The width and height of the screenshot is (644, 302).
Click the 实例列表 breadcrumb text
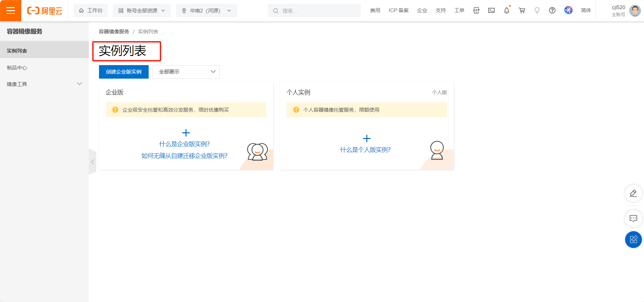(x=148, y=31)
